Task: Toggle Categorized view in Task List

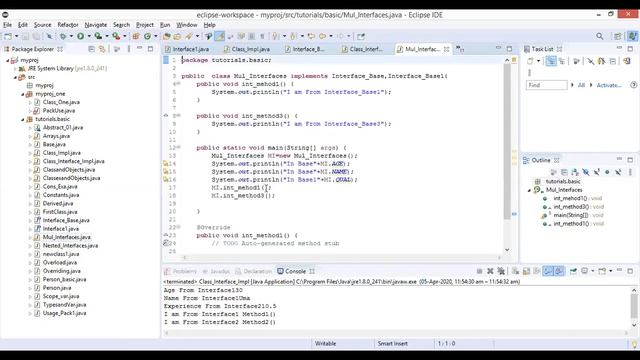Action: 551,61
